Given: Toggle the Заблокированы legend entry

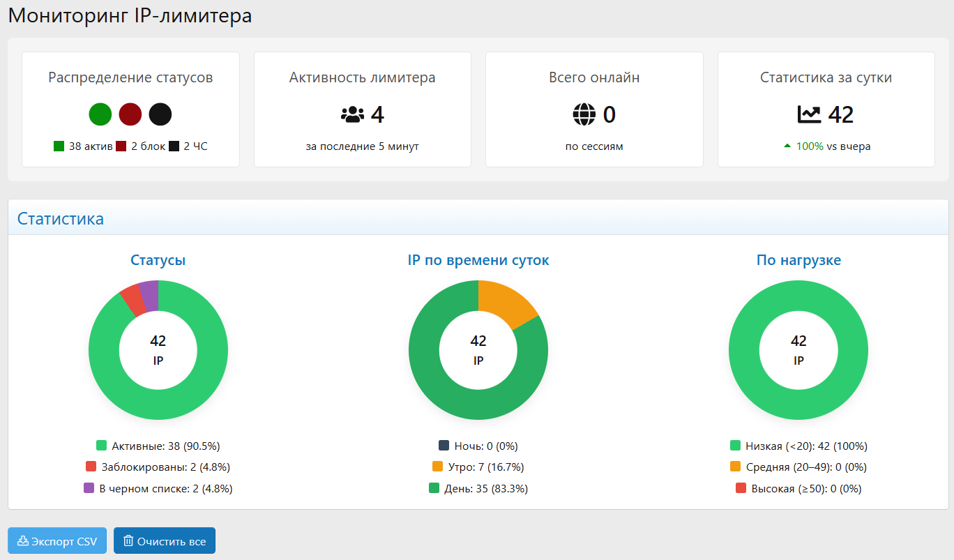Looking at the screenshot, I should pos(158,467).
